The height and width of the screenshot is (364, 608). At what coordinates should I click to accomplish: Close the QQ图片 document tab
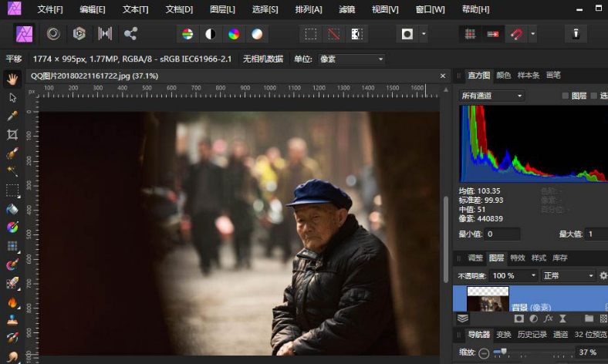tap(442, 76)
